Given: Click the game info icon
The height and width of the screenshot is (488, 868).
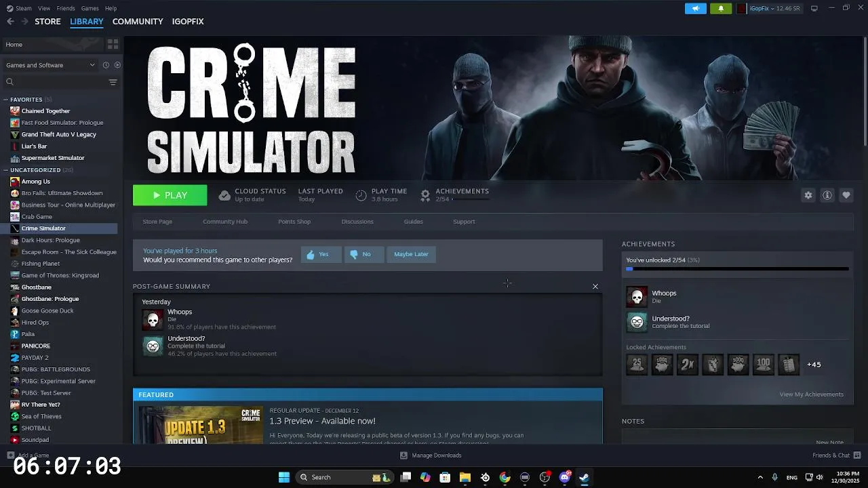Looking at the screenshot, I should (x=827, y=195).
